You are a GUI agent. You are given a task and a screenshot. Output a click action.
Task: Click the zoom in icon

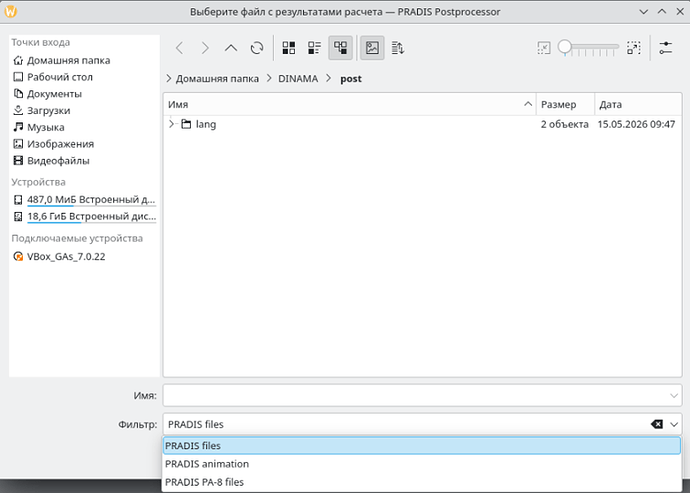[x=634, y=48]
